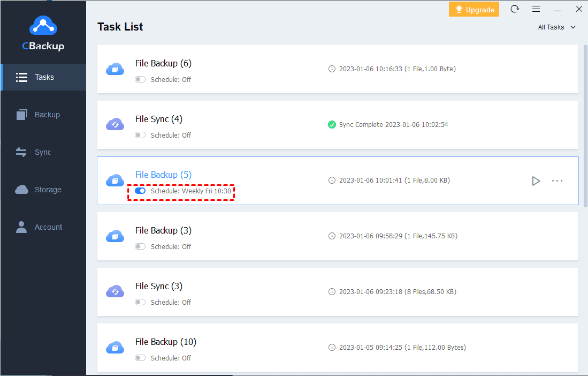Click clock icon for File Backup (3)
This screenshot has height=376, width=588.
[x=332, y=236]
